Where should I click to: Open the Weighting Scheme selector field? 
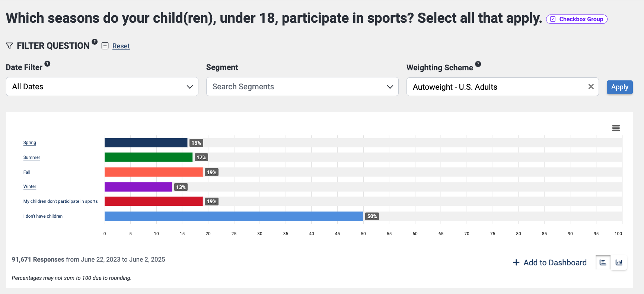click(495, 87)
